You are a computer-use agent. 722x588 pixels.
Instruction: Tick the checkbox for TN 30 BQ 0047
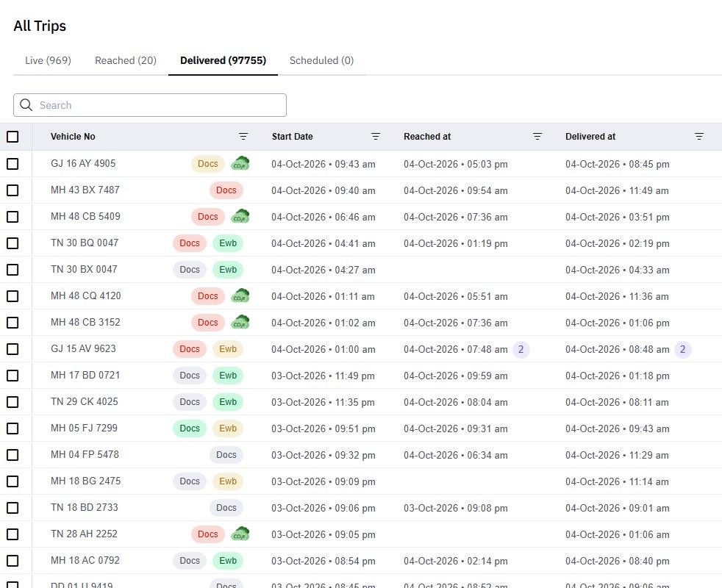pyautogui.click(x=13, y=243)
